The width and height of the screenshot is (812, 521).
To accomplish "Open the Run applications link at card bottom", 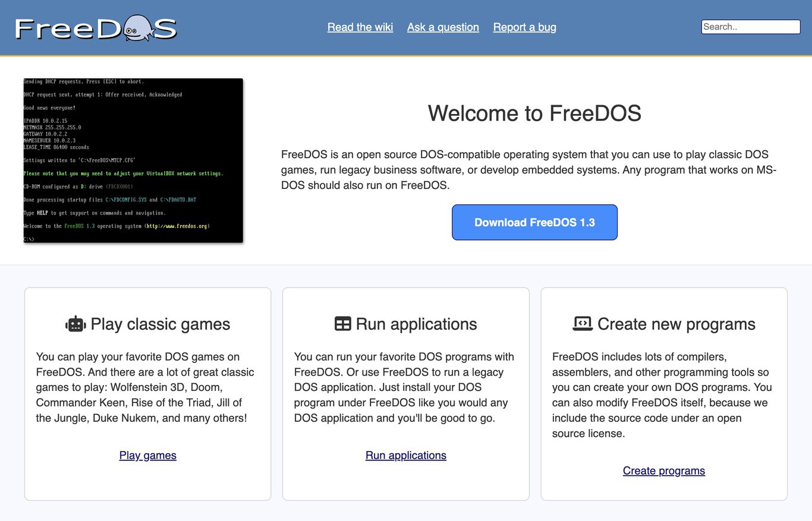I will (405, 456).
